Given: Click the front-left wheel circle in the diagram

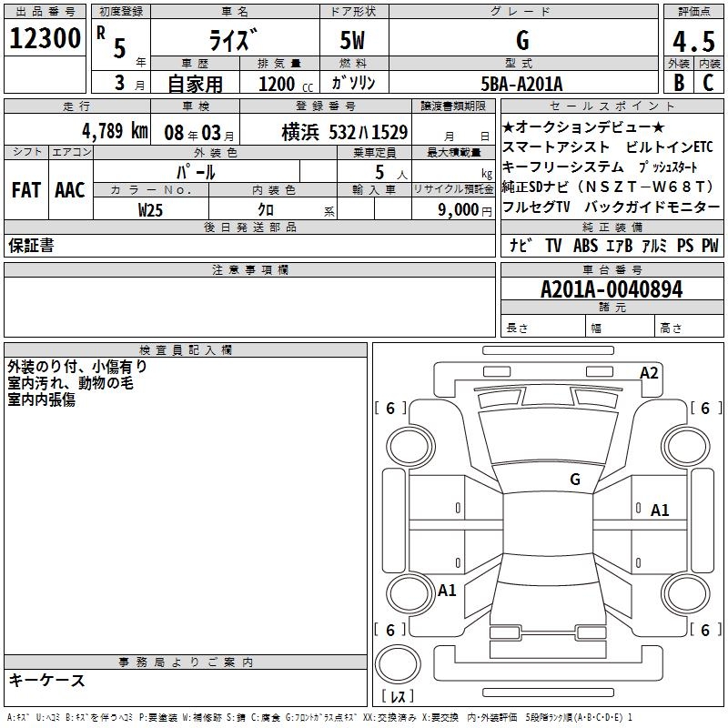Looking at the screenshot, I should click(x=410, y=447).
